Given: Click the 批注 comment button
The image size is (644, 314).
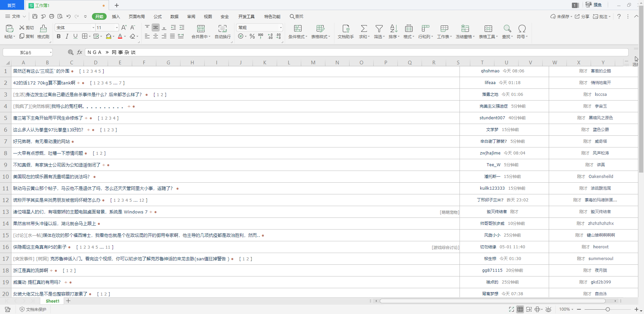Looking at the screenshot, I should pos(602,16).
